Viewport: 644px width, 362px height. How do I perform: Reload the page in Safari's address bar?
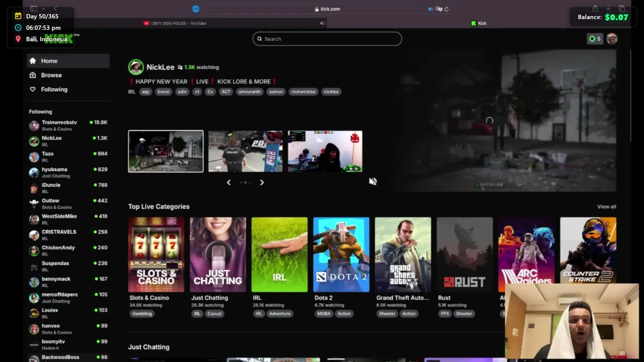(446, 9)
